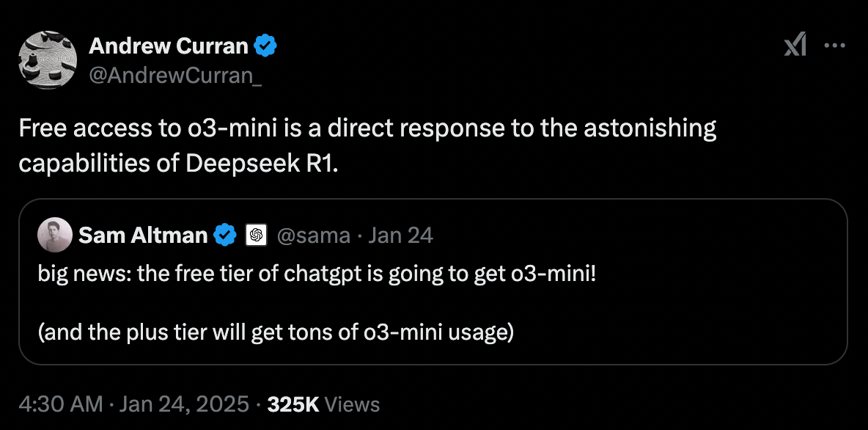868x430 pixels.
Task: Click the 4:30 AM · Jan 24, 2025 timestamp
Action: (134, 404)
